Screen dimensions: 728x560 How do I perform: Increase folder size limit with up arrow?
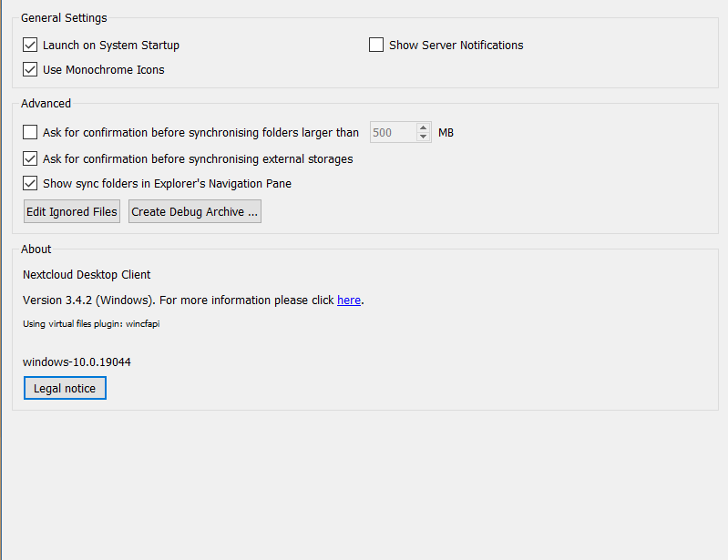point(423,127)
